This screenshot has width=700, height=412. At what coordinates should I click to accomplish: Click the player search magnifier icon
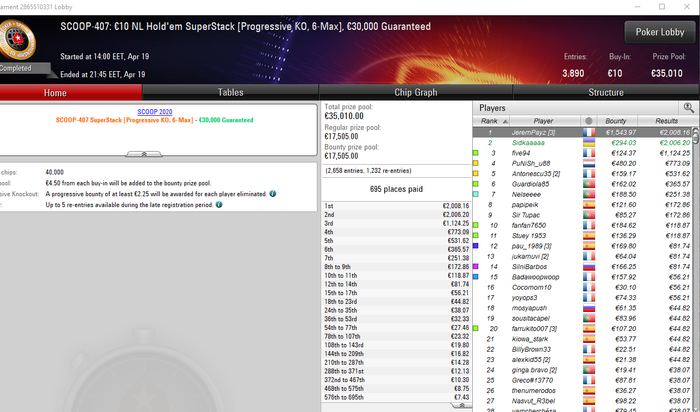pos(688,108)
